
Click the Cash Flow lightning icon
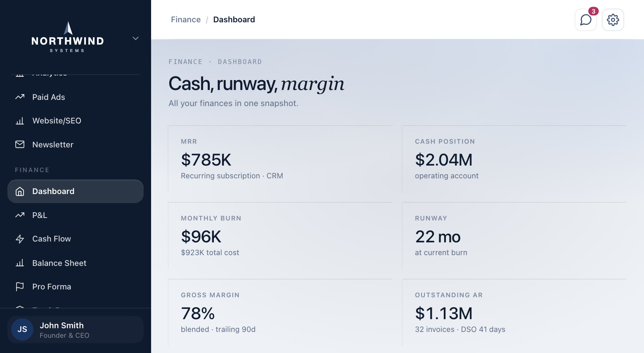[x=20, y=239]
